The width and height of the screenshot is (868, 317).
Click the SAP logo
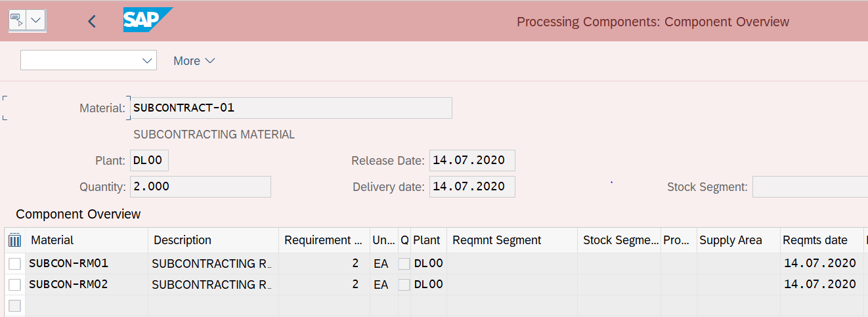147,20
